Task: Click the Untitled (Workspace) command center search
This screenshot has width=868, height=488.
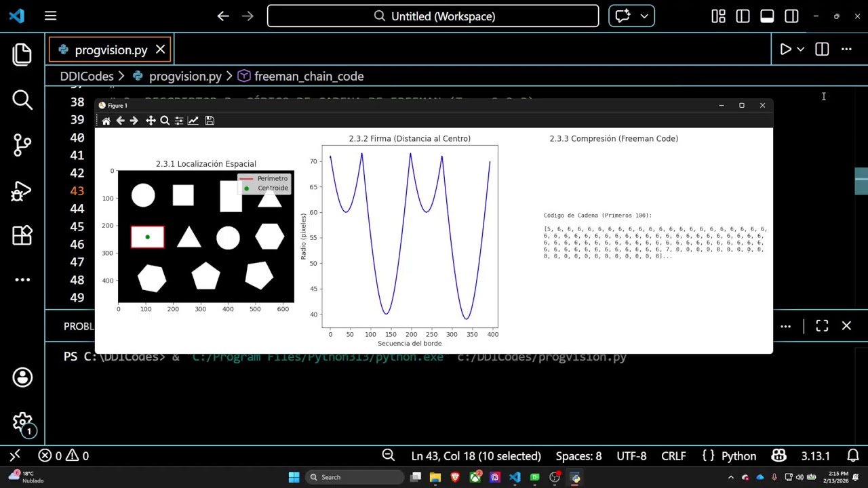Action: click(x=433, y=16)
